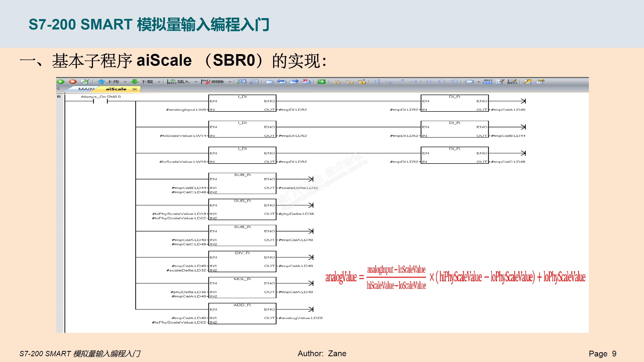Image resolution: width=644 pixels, height=362 pixels.
Task: Click the Compile checkmark icon
Action: 85,82
